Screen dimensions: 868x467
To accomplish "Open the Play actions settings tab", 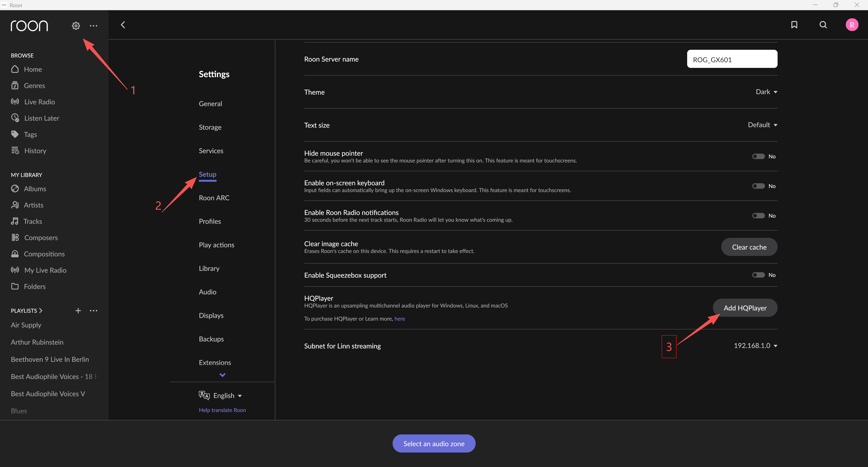I will tap(216, 245).
